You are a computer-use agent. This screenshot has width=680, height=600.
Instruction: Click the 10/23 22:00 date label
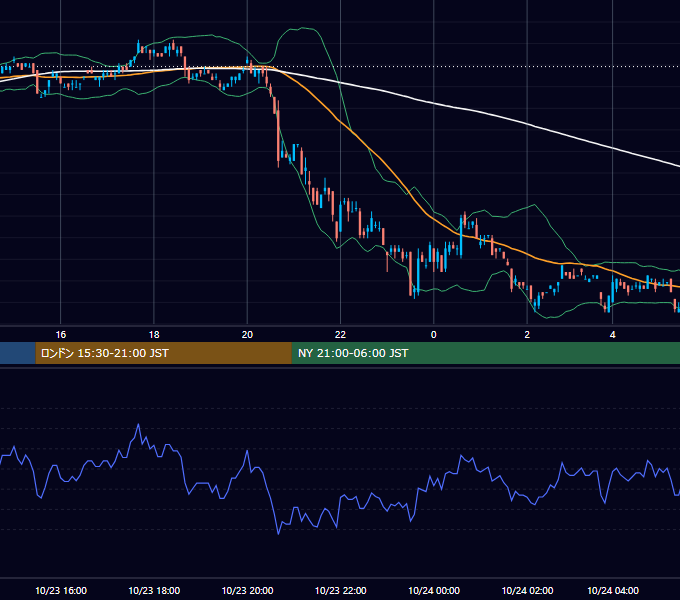(340, 590)
